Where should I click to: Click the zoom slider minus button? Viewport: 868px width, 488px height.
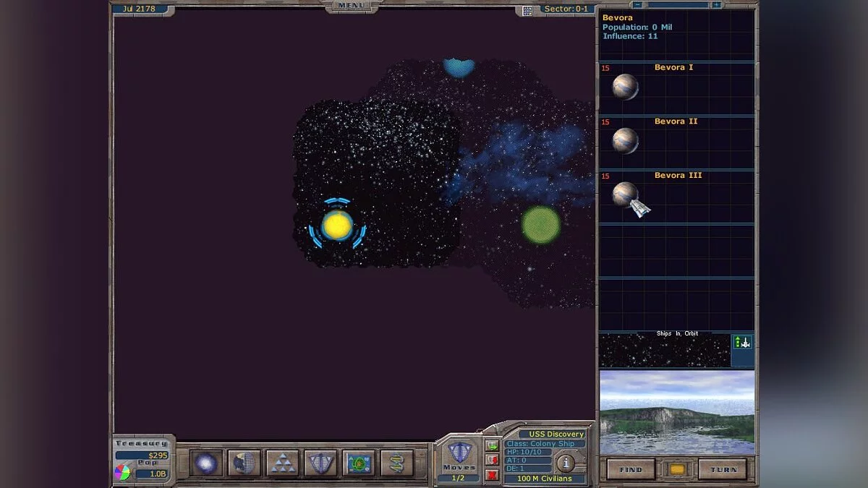tap(638, 5)
